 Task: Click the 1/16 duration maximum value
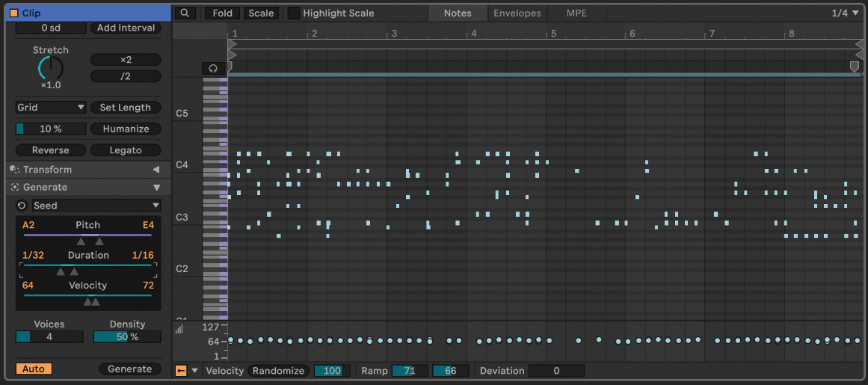click(143, 256)
